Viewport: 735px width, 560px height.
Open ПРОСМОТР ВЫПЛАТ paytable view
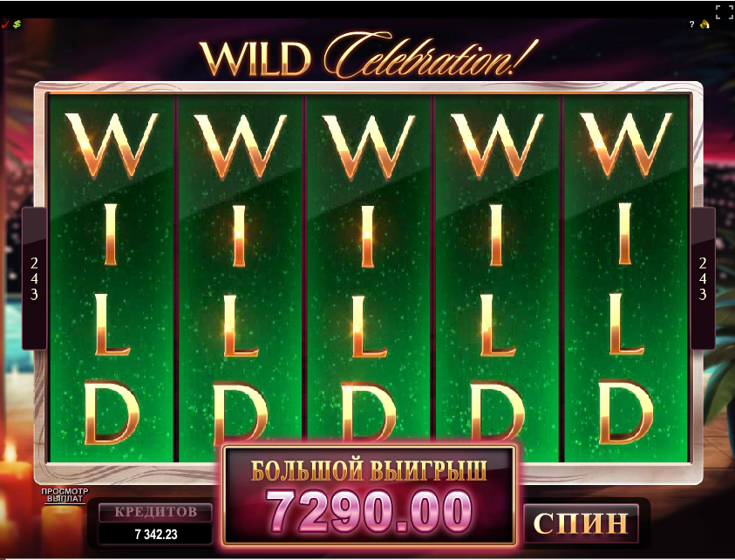(65, 495)
